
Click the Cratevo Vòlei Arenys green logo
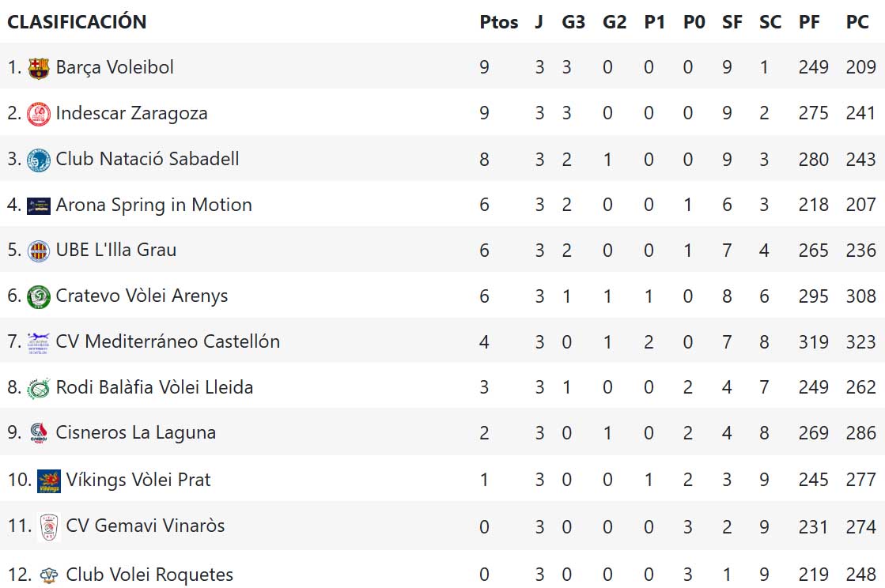click(x=38, y=296)
